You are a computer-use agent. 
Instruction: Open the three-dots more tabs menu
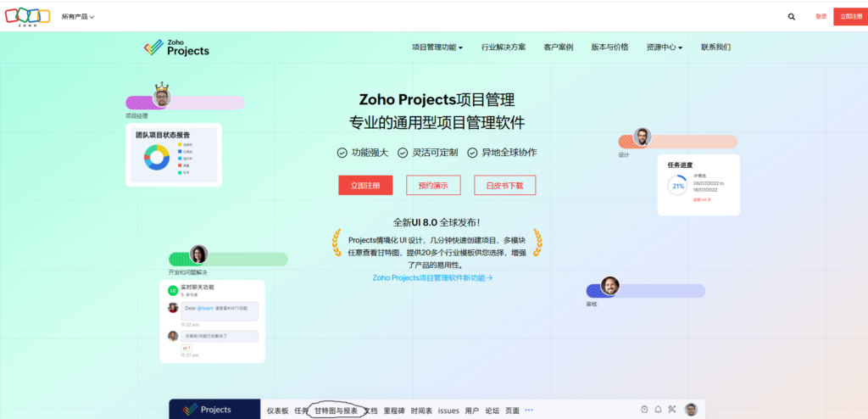click(x=529, y=411)
